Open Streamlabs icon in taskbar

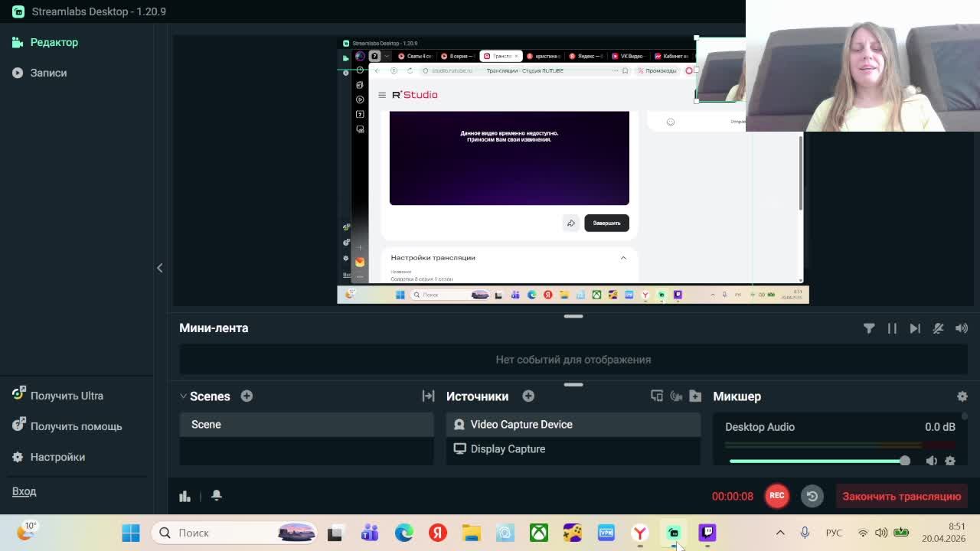pos(674,533)
